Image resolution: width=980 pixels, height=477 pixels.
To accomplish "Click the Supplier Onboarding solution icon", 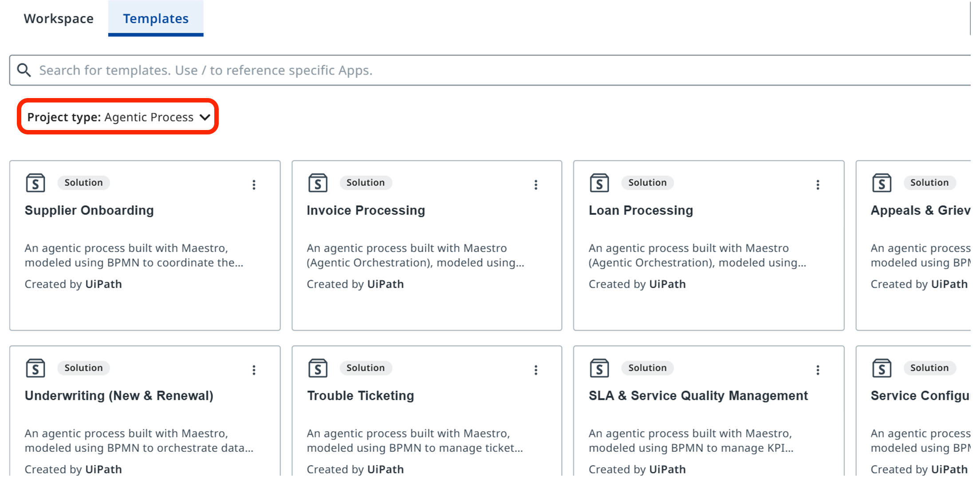I will point(35,183).
